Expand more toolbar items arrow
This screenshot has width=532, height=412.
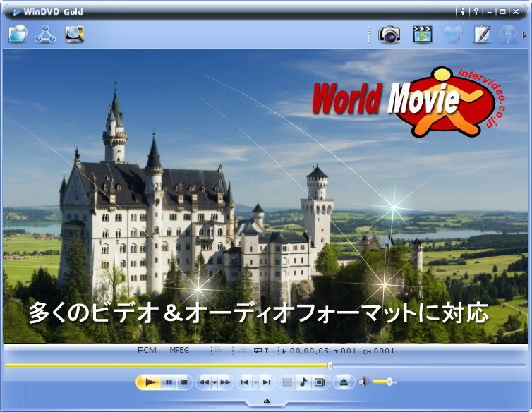(524, 35)
